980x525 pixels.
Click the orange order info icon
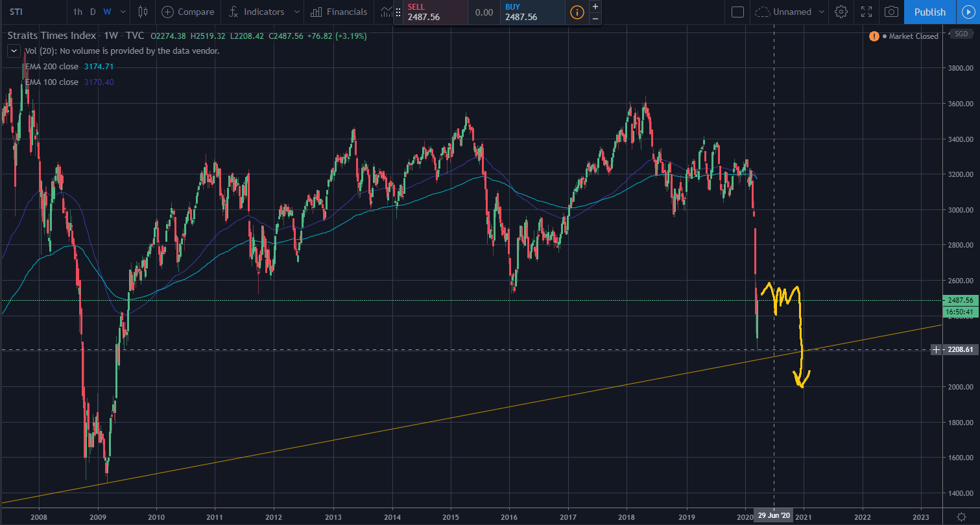[577, 12]
